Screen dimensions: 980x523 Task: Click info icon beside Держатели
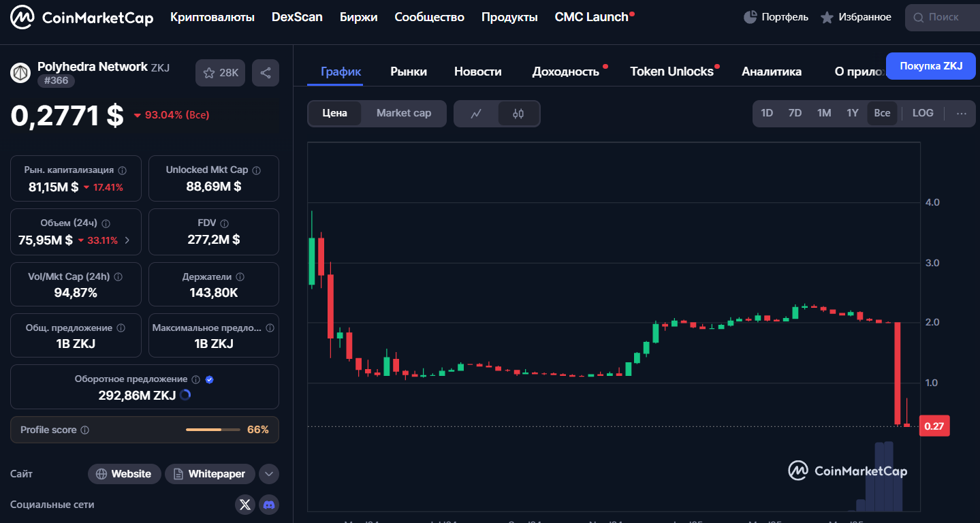point(240,277)
